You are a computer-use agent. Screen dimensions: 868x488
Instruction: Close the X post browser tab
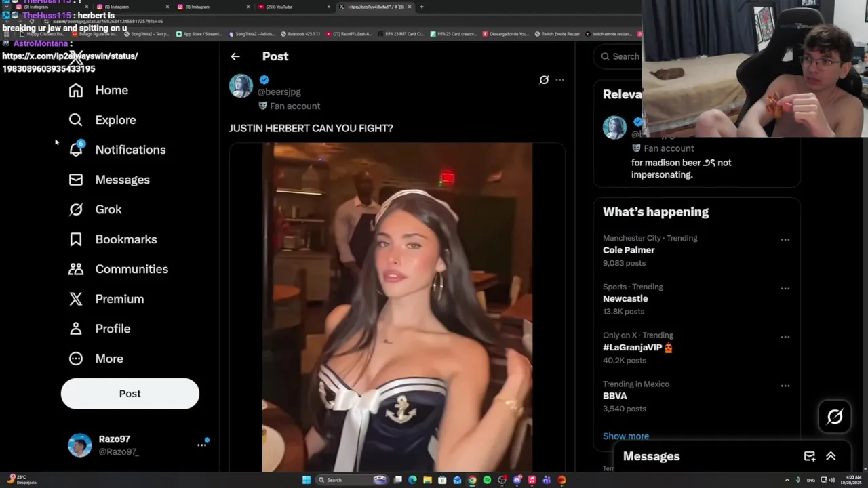click(410, 7)
